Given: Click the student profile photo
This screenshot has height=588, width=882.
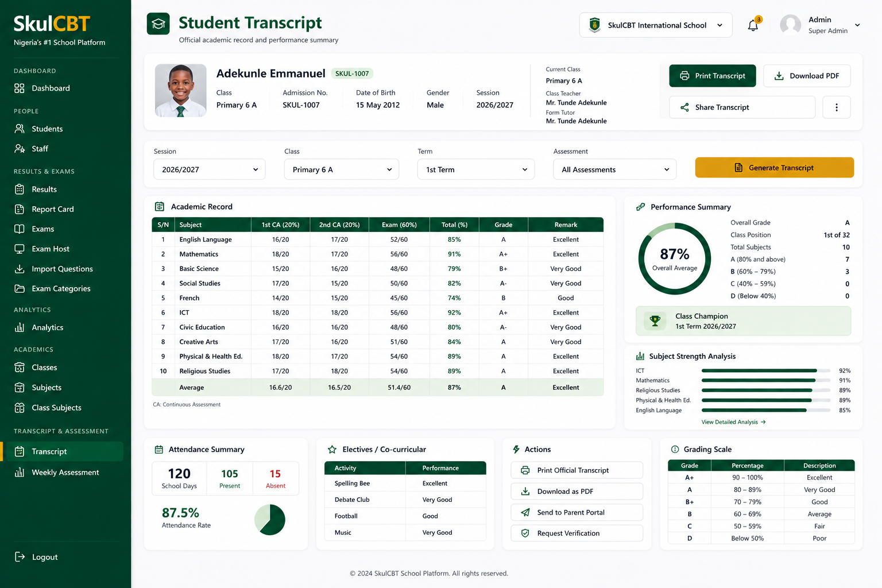Looking at the screenshot, I should coord(181,91).
